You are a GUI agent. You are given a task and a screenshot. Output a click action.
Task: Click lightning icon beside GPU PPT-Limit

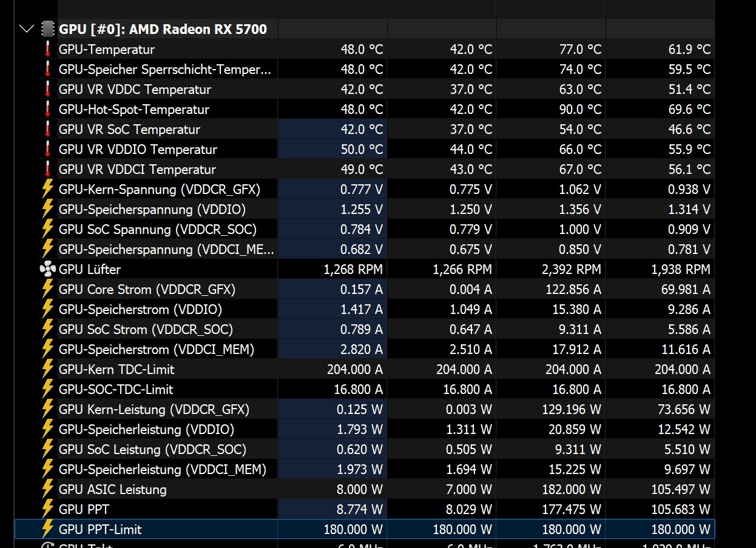tap(47, 529)
